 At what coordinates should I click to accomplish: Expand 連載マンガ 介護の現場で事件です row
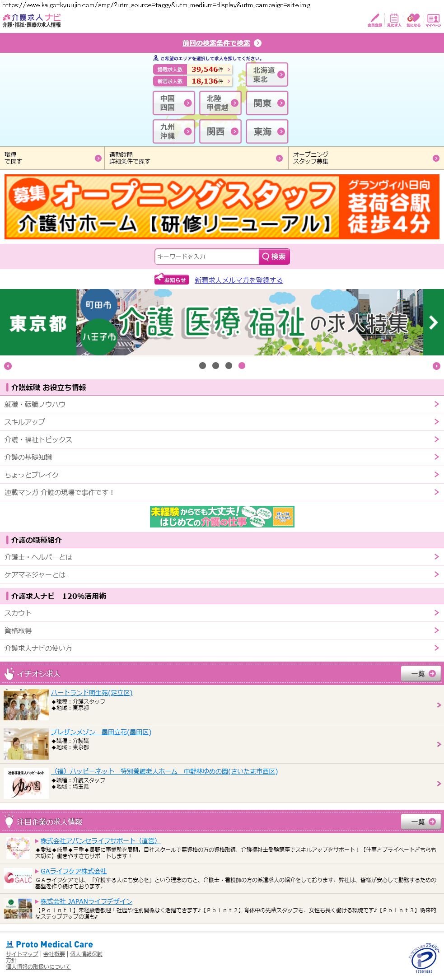[x=222, y=492]
